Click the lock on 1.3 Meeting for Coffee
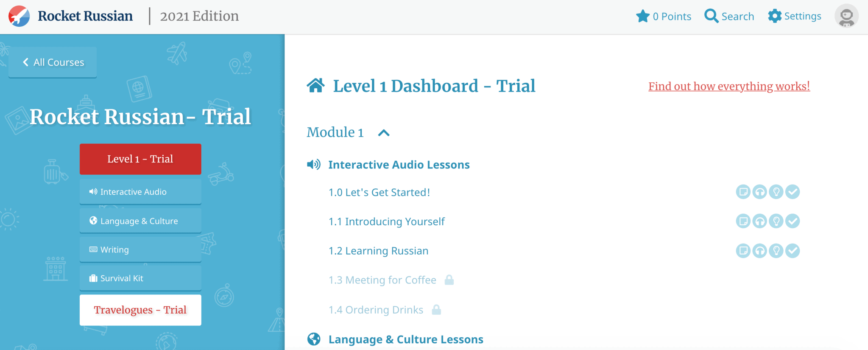The height and width of the screenshot is (350, 868). pos(449,280)
